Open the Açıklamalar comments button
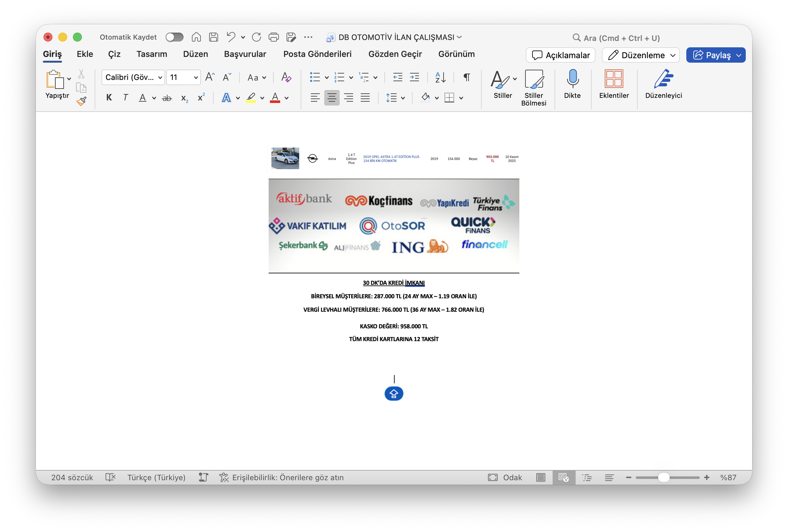 [561, 55]
